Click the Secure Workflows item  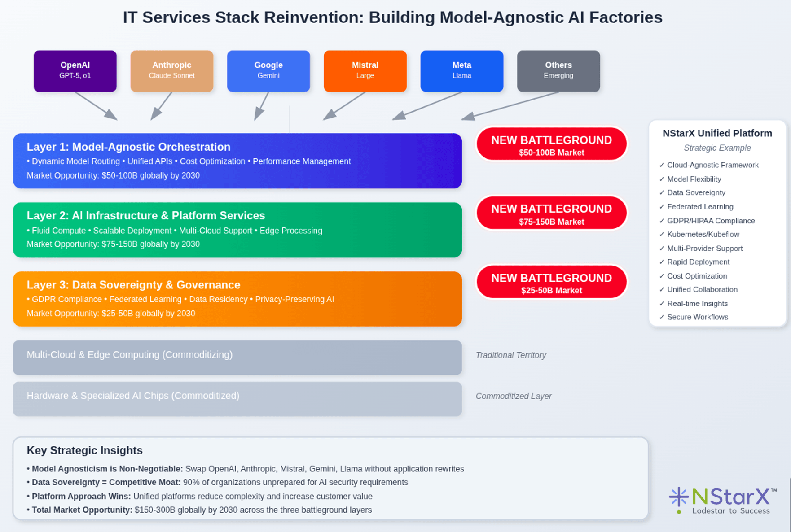[694, 317]
